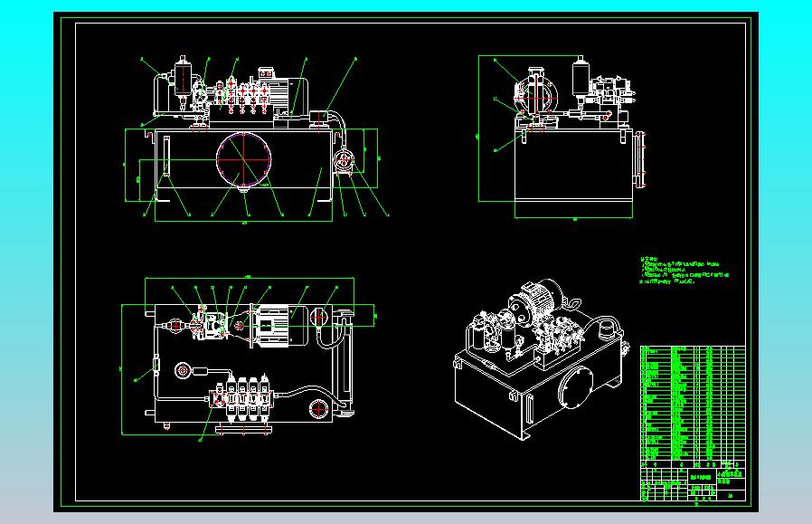Viewport: 812px width, 524px height.
Task: Select the side-mounted level gauge in side view
Action: coord(640,159)
